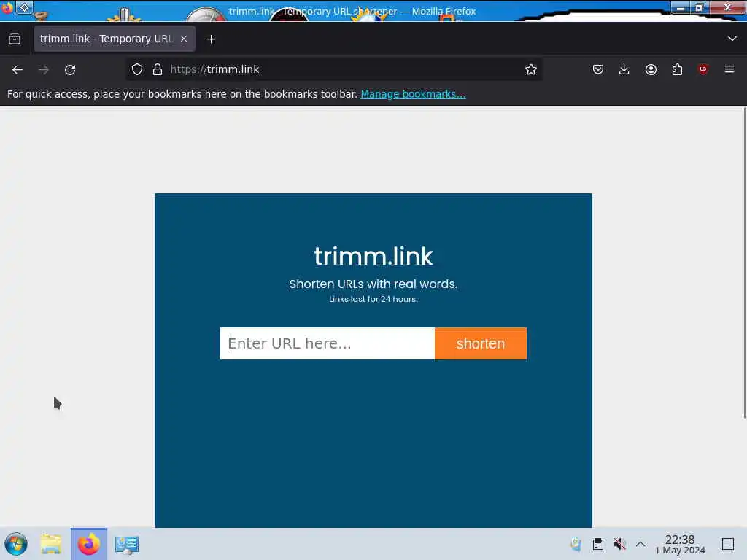Open a new tab
The width and height of the screenshot is (747, 560).
point(211,39)
